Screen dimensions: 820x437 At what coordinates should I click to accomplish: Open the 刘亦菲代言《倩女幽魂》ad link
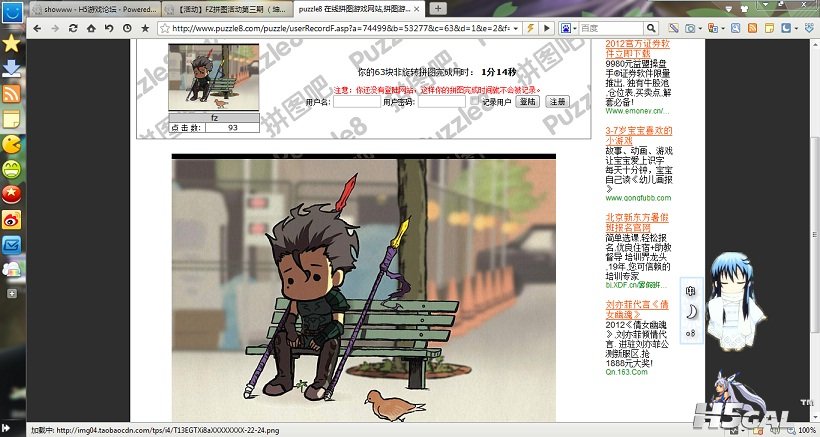pos(638,308)
